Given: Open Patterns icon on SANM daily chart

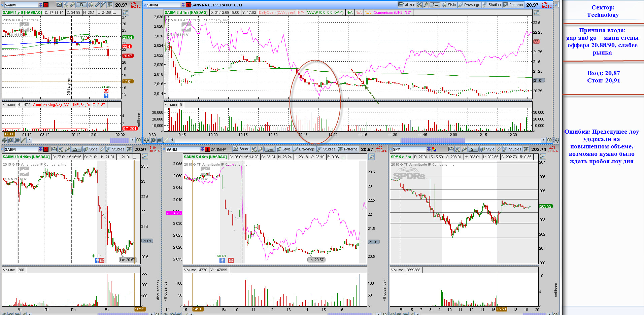Looking at the screenshot, I should pyautogui.click(x=110, y=5).
